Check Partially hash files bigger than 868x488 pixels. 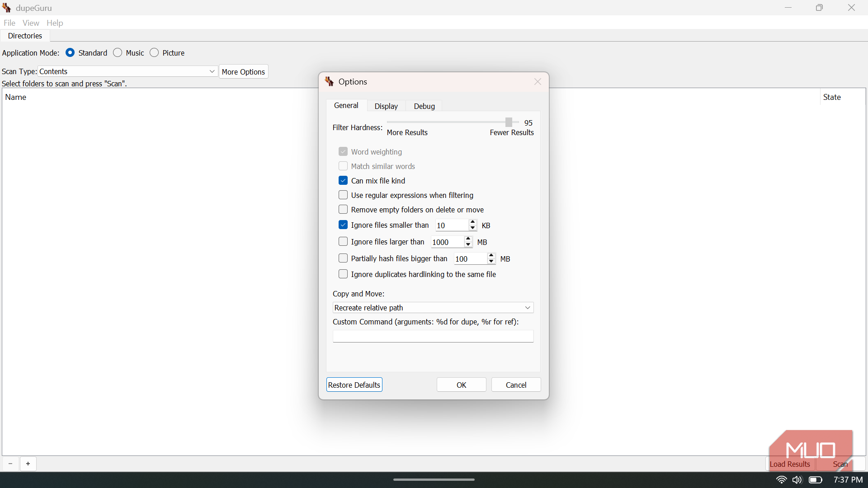[x=343, y=258]
